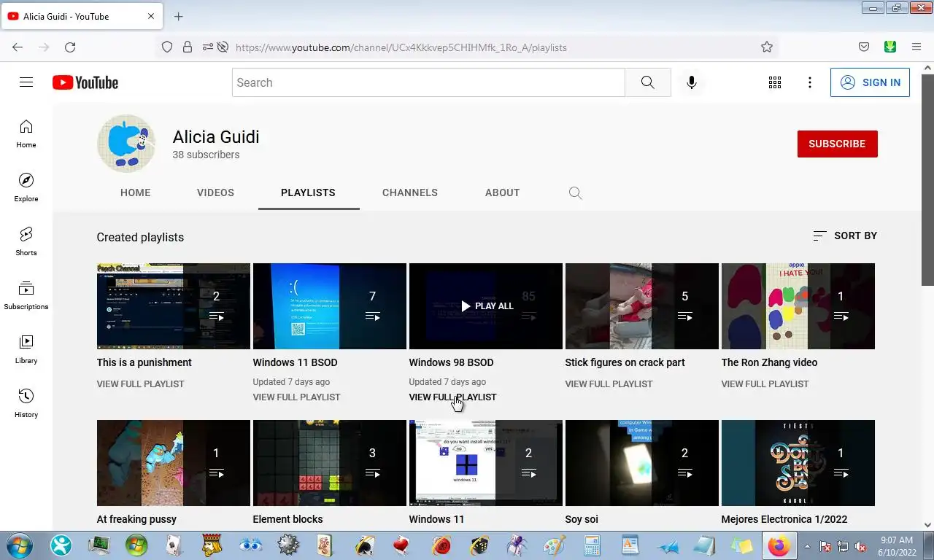
Task: Switch to the ABOUT channel tab
Action: tap(503, 192)
